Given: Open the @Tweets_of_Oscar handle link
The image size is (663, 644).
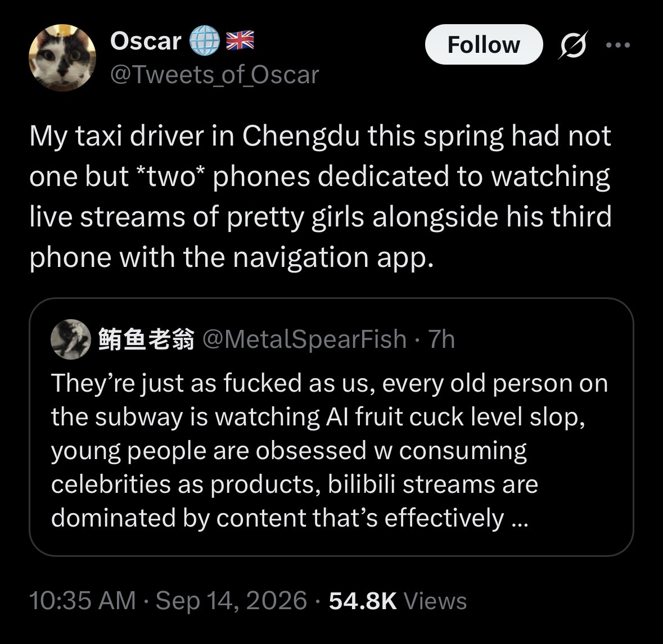Looking at the screenshot, I should tap(214, 75).
